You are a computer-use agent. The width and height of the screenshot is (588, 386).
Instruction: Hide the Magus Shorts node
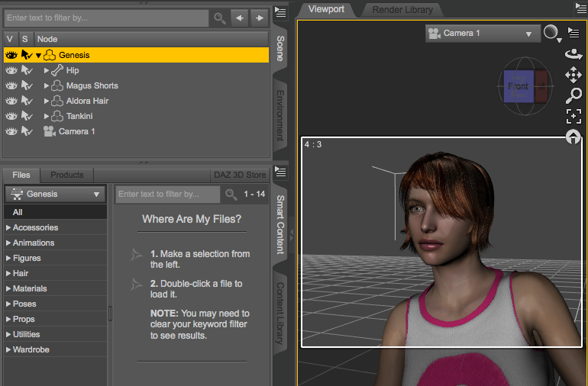tap(11, 85)
